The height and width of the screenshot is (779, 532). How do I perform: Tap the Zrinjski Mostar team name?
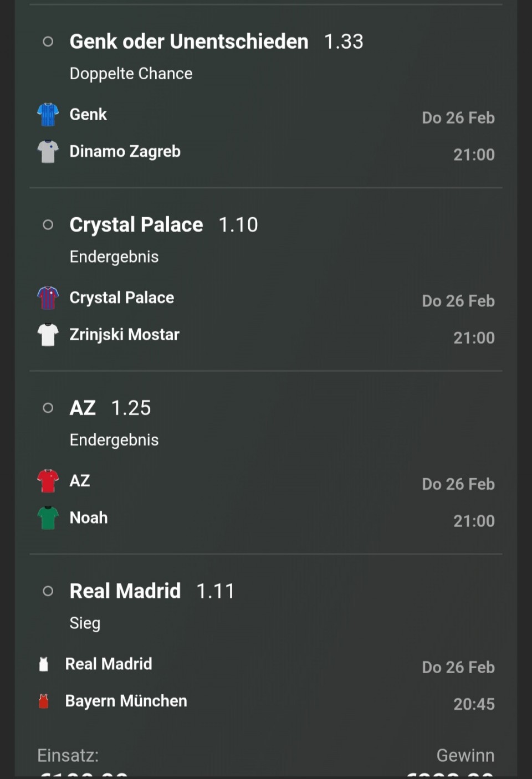click(x=124, y=335)
